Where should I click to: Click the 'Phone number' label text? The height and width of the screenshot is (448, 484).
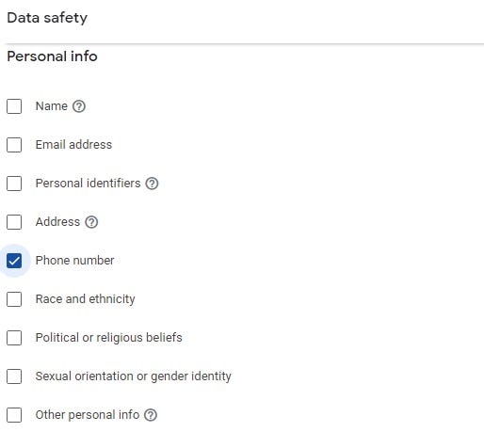pos(74,261)
